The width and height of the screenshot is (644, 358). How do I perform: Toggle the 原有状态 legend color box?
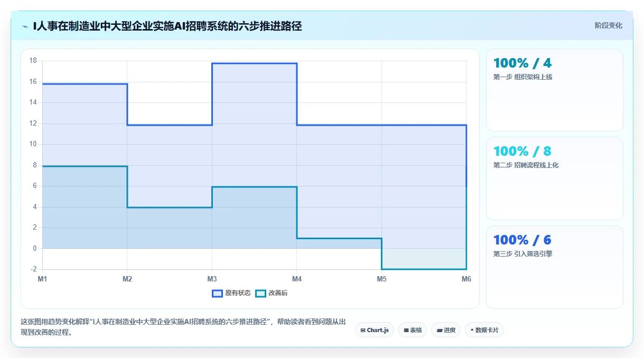coord(217,293)
